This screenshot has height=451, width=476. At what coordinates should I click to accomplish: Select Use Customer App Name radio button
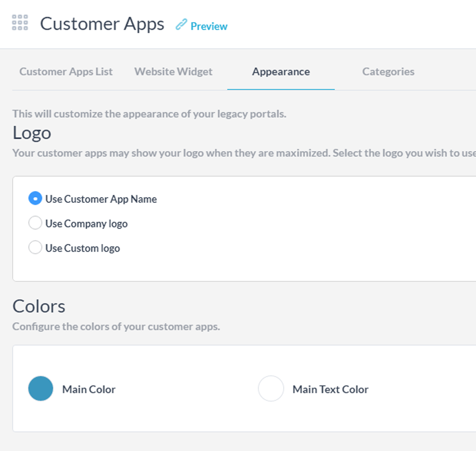click(35, 198)
